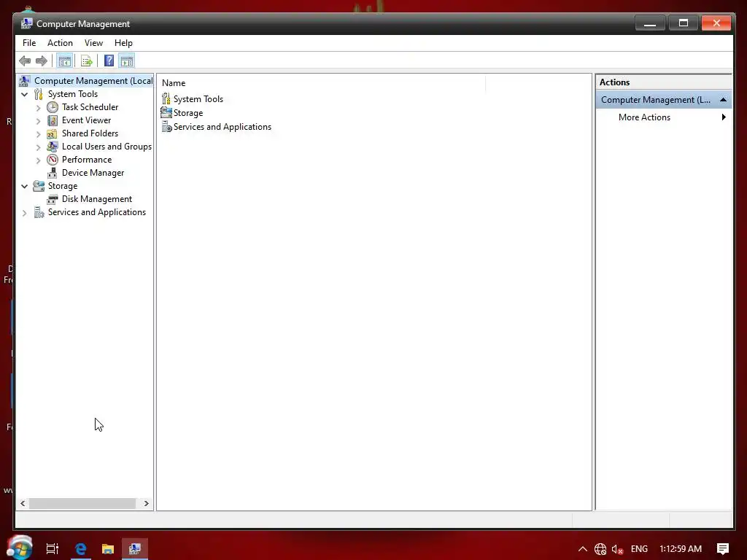Click Services and Applications tree icon
The height and width of the screenshot is (560, 747).
point(39,212)
